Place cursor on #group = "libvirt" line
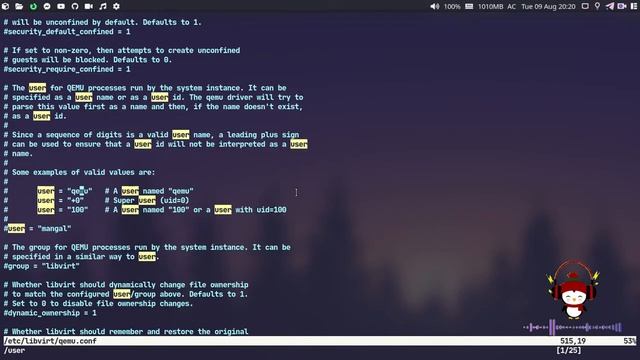Viewport: 640px width, 360px height. pos(42,266)
